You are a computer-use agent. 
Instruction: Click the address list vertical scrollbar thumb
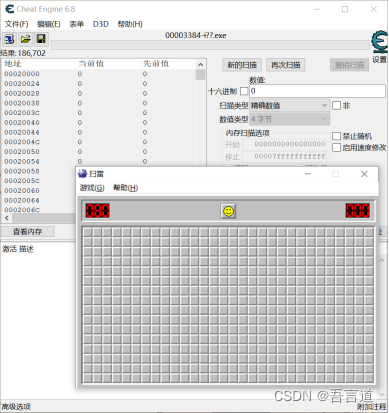[x=200, y=74]
